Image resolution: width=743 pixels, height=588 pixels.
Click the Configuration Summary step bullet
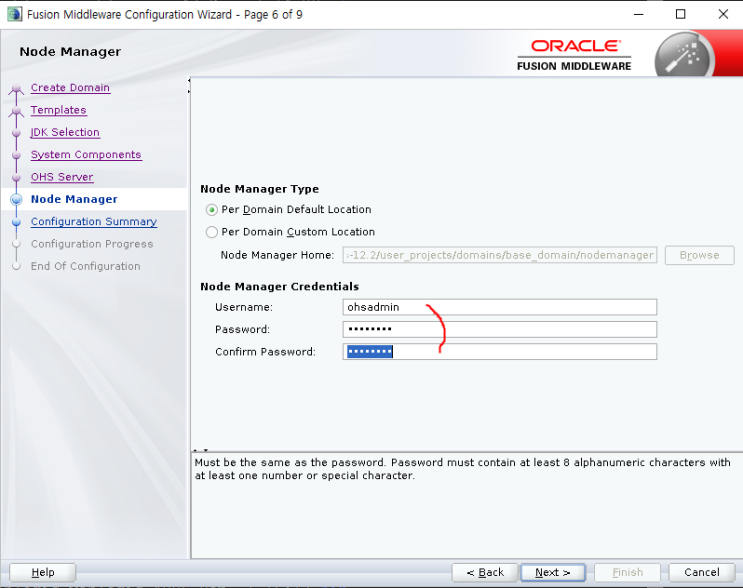(x=17, y=222)
